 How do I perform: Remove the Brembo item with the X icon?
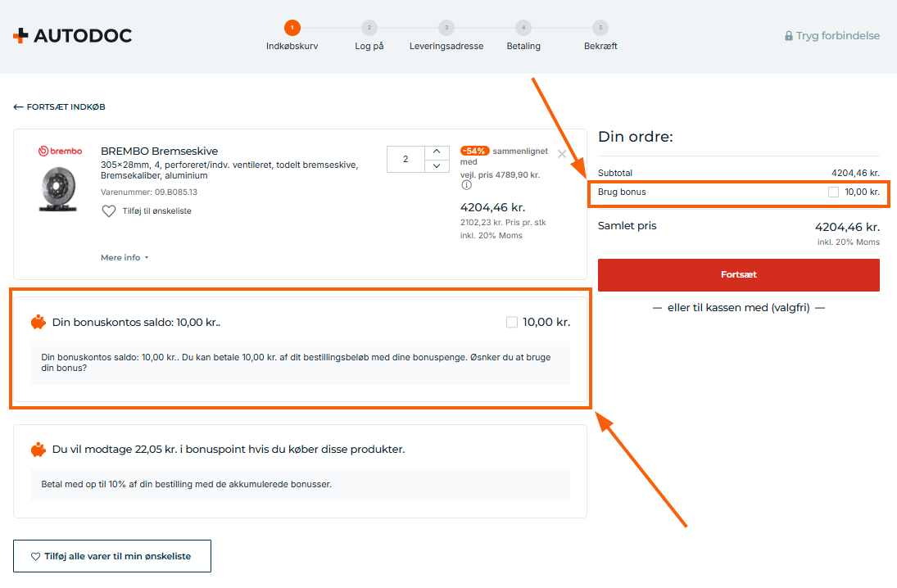coord(562,154)
